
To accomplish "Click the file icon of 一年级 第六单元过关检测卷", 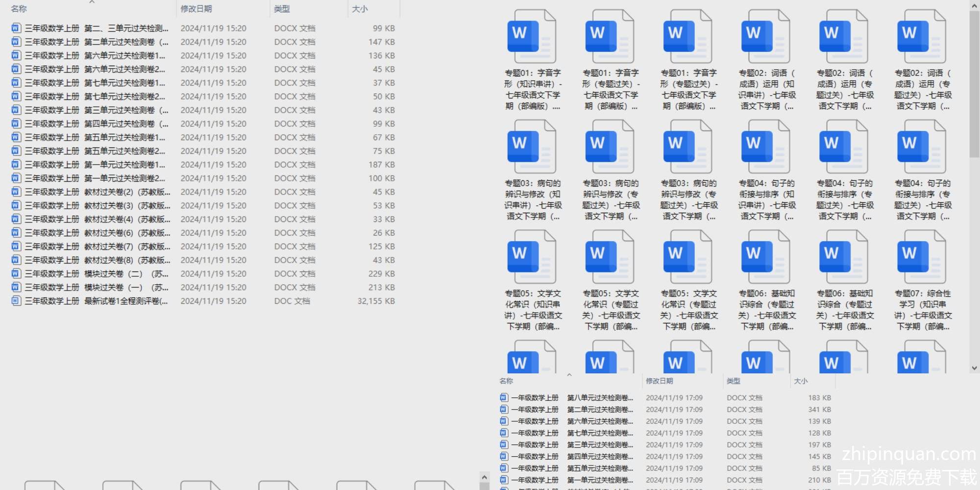I will pos(504,421).
